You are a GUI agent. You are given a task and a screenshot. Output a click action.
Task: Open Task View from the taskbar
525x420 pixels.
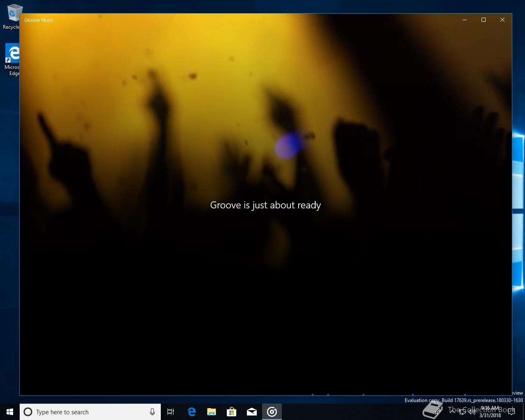coord(171,412)
